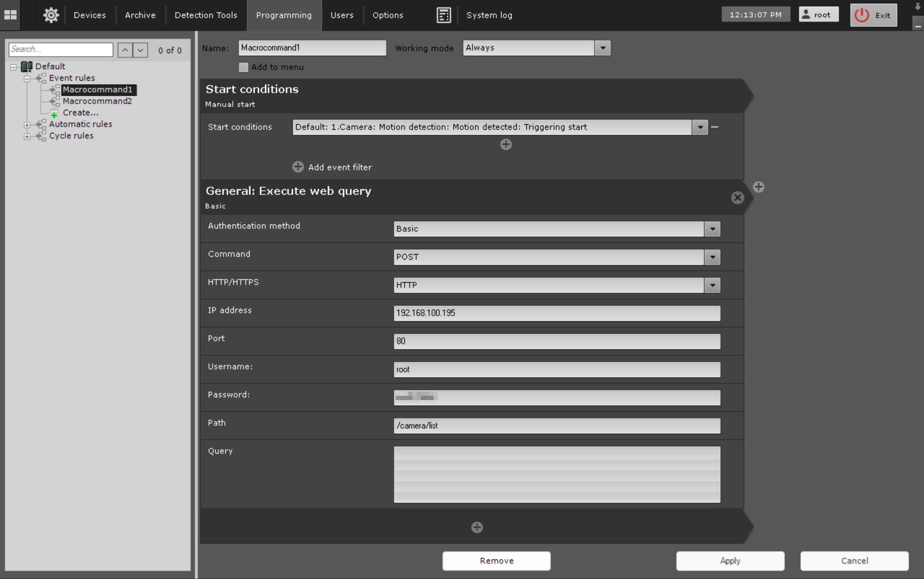Click the Apply button

click(730, 561)
